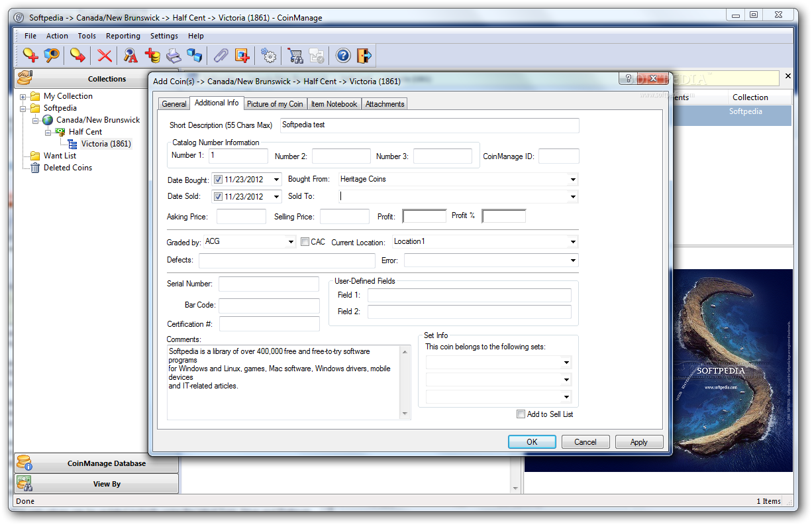Open the Settings menu
This screenshot has height=525, width=812.
click(164, 36)
